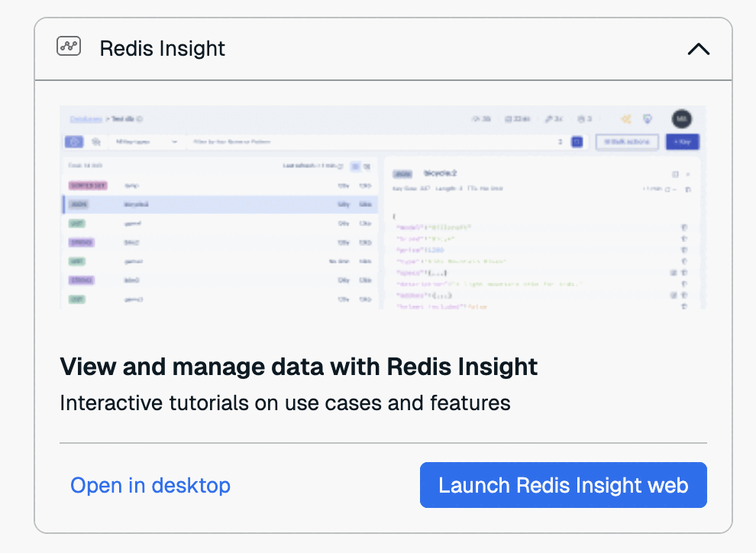Image resolution: width=756 pixels, height=553 pixels.
Task: Collapse the Redis Insight card with chevron
Action: click(x=698, y=49)
